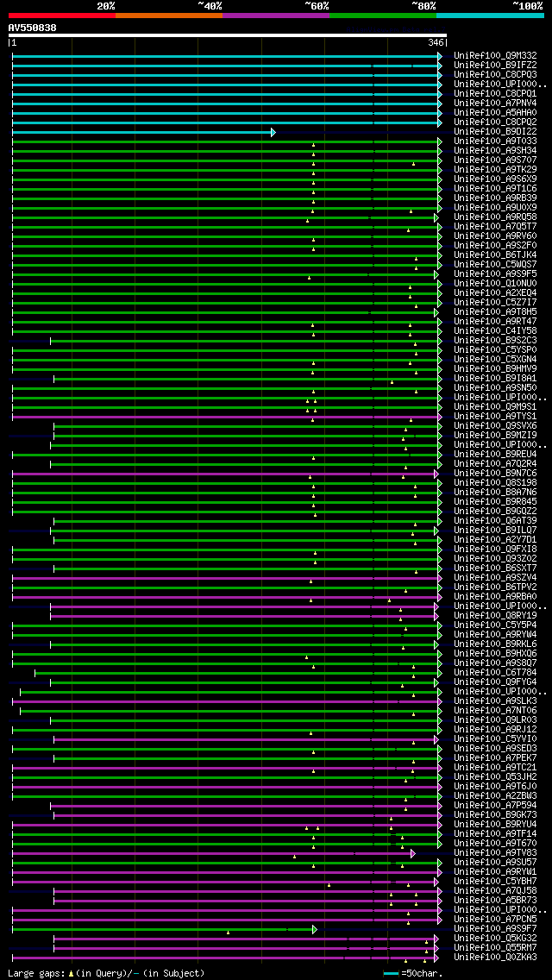Open the UniRef100_A5AHA0 hit label
552x980 pixels.
[496, 112]
